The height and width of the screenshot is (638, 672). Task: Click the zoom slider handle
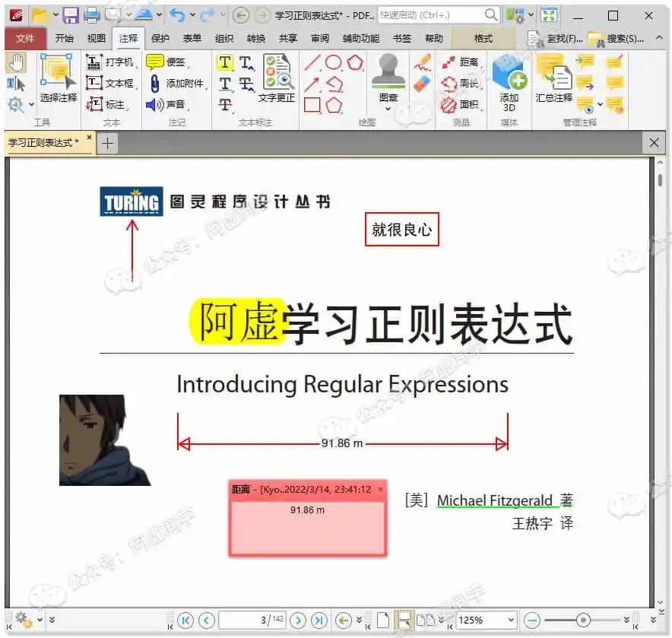pos(583,620)
